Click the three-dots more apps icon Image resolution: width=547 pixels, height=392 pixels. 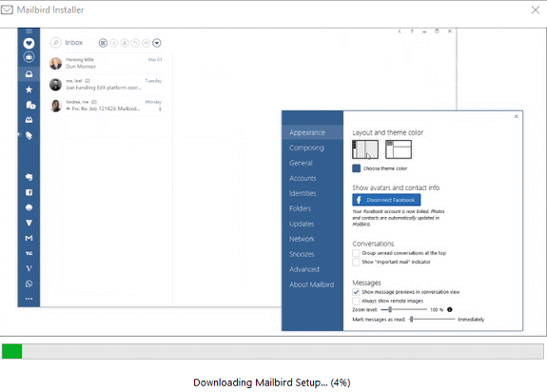[x=29, y=299]
